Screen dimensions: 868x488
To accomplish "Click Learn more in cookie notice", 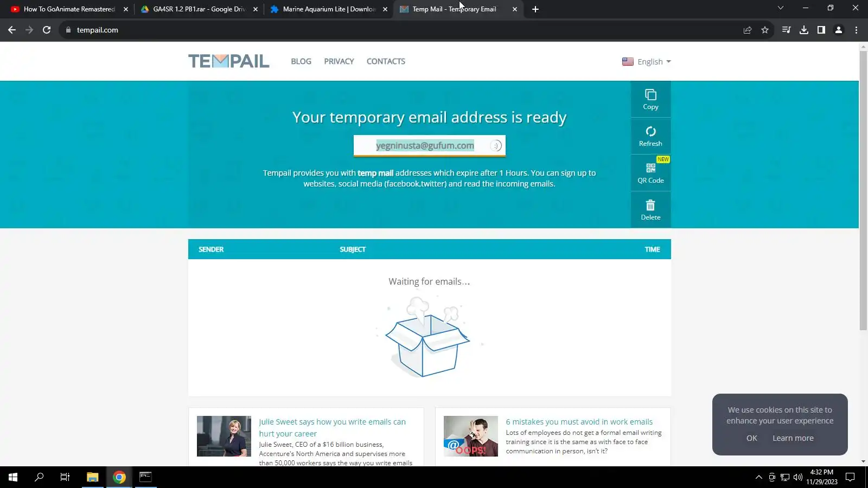I will (793, 438).
